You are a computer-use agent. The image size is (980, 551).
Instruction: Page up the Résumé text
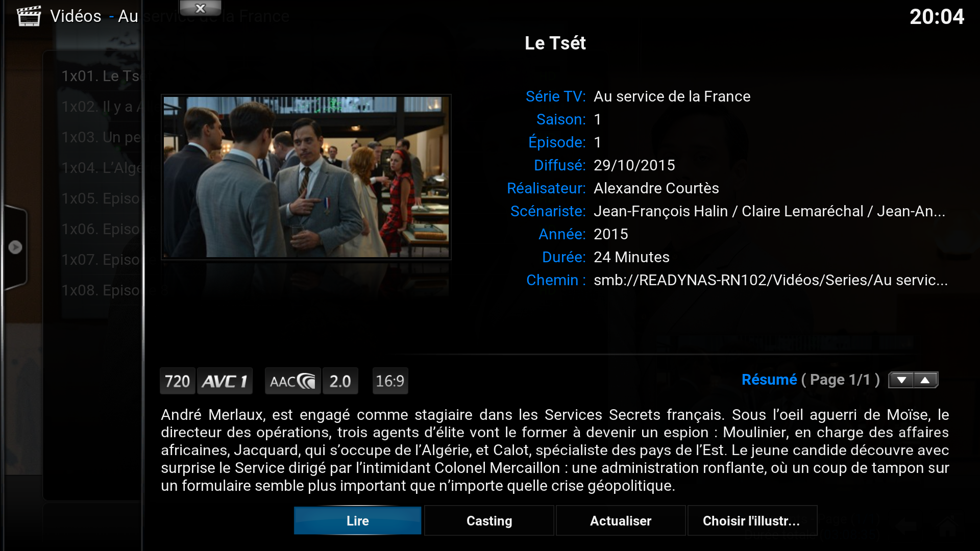[x=925, y=380]
